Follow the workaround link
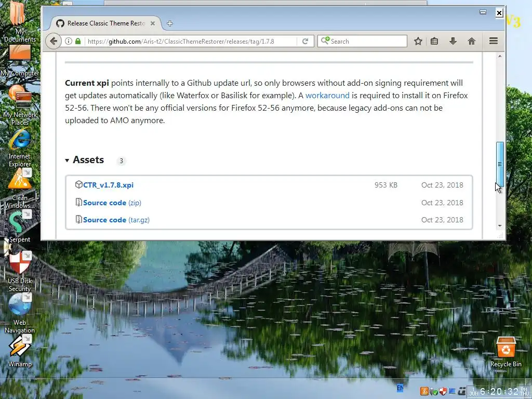This screenshot has height=399, width=532. coord(327,96)
